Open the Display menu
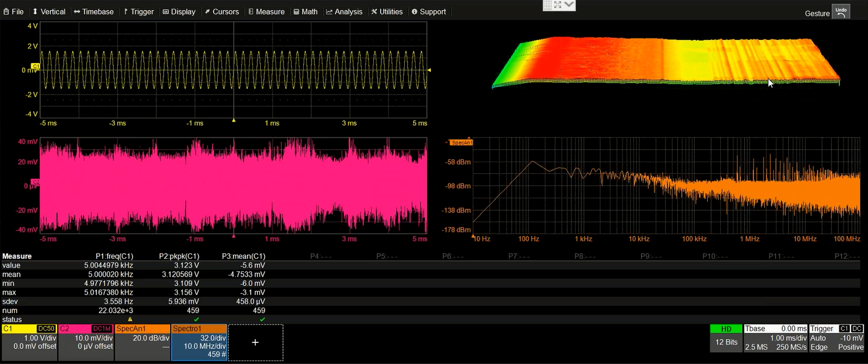 click(179, 11)
